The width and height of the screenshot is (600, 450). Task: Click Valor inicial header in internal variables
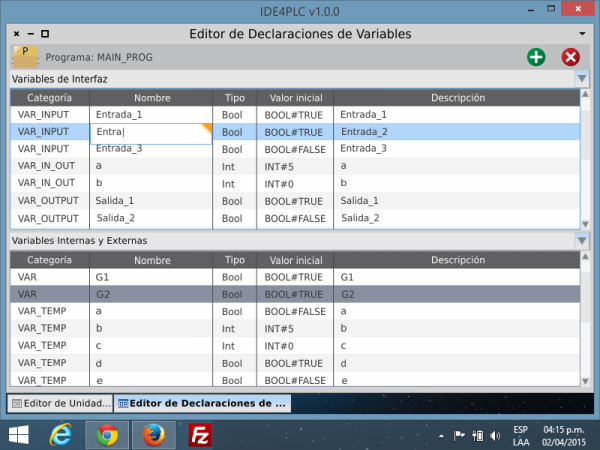point(295,260)
